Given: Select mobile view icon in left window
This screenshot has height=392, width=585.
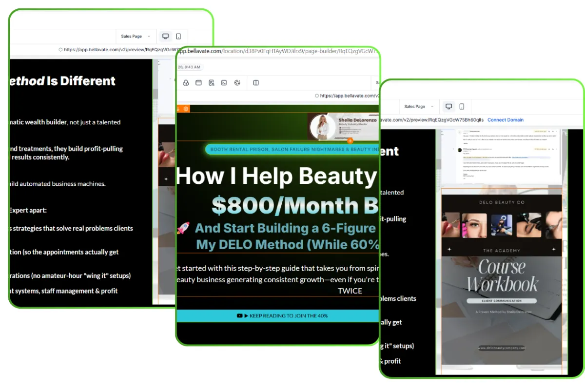Looking at the screenshot, I should click(178, 36).
